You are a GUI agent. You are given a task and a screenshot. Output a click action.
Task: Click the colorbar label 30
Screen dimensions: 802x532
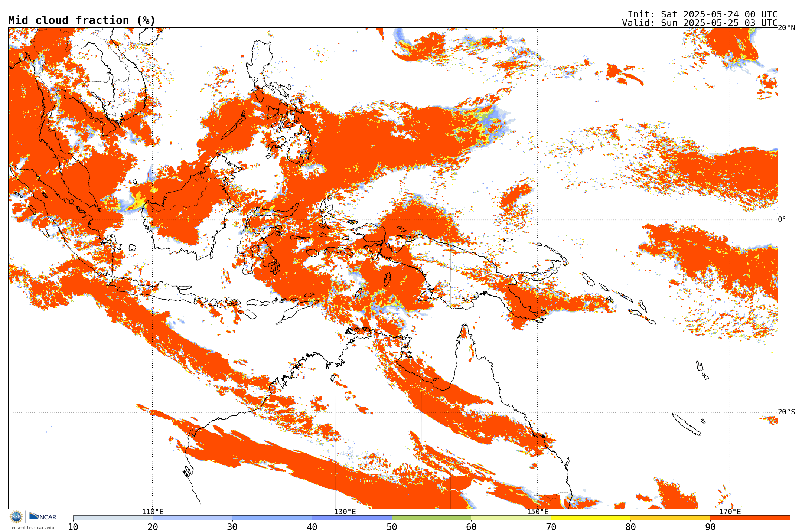232,527
